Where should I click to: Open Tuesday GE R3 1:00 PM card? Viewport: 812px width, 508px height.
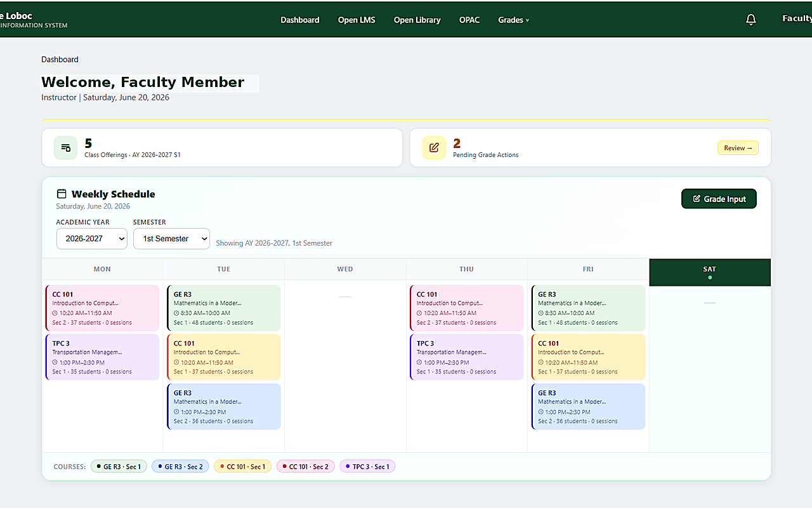pos(224,406)
